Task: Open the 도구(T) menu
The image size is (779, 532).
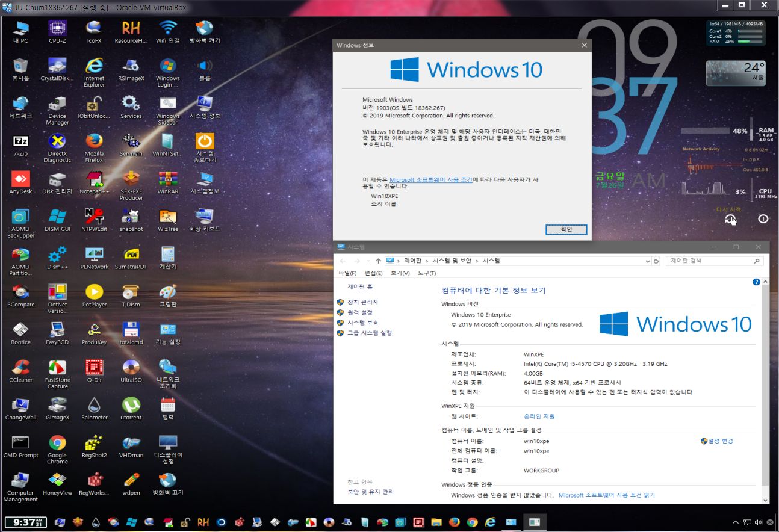Action: [426, 273]
